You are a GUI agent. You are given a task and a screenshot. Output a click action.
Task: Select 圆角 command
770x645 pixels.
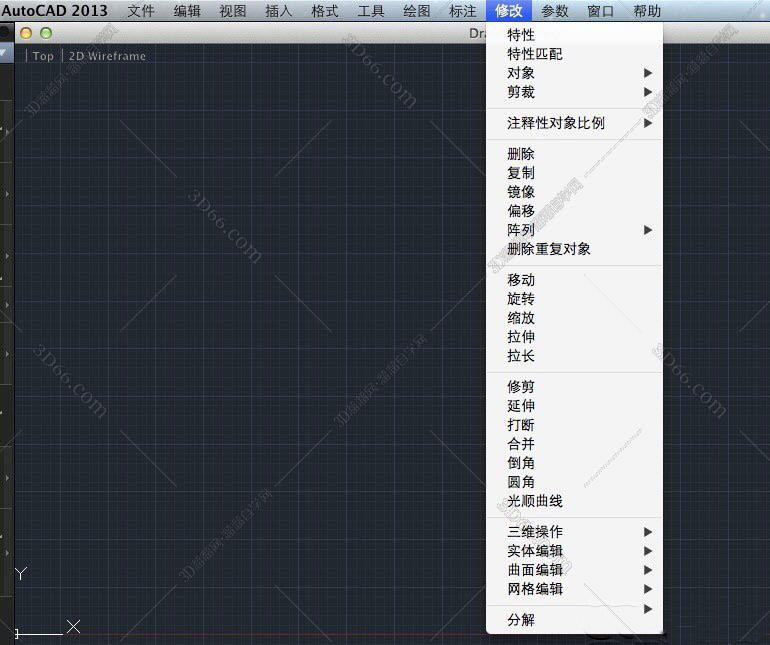click(x=574, y=482)
